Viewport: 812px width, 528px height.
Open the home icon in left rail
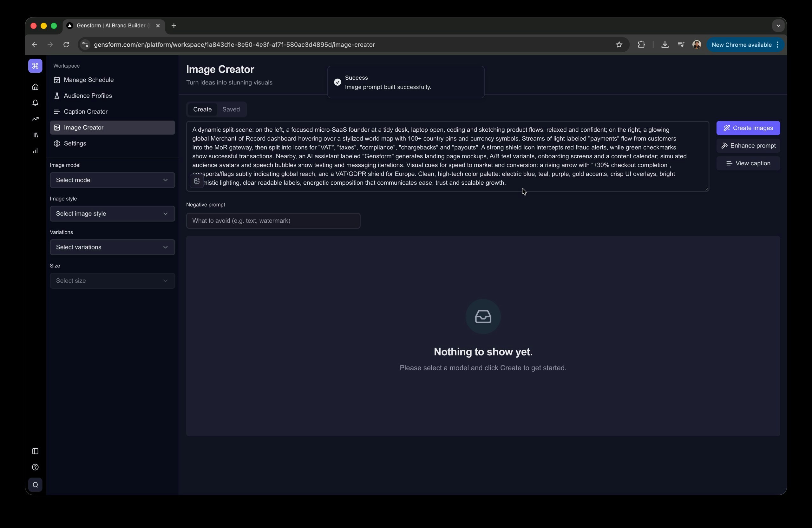35,87
